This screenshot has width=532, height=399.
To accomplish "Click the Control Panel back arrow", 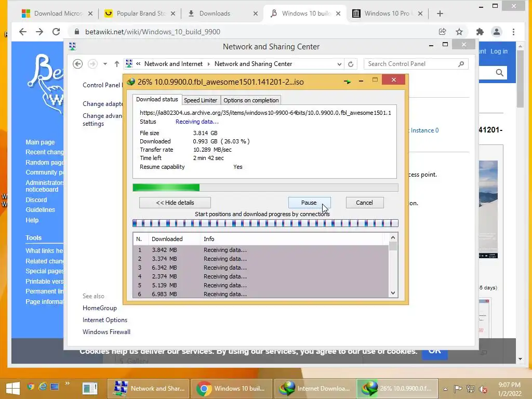I will (78, 64).
